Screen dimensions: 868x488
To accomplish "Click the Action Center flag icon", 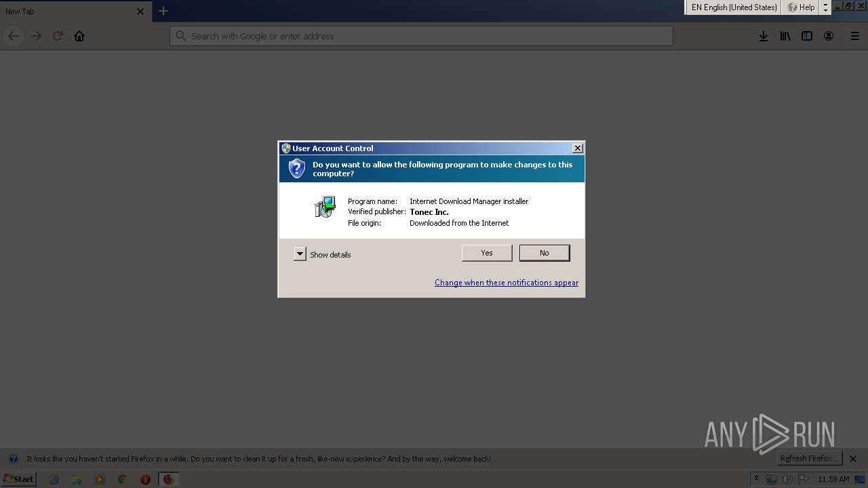I will coord(804,479).
